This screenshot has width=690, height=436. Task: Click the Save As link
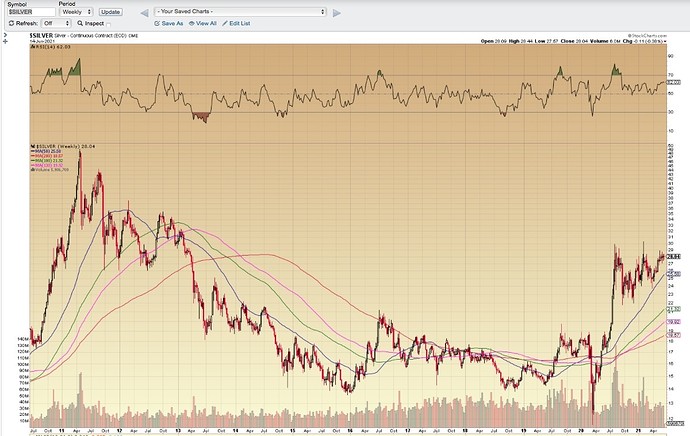pyautogui.click(x=169, y=23)
